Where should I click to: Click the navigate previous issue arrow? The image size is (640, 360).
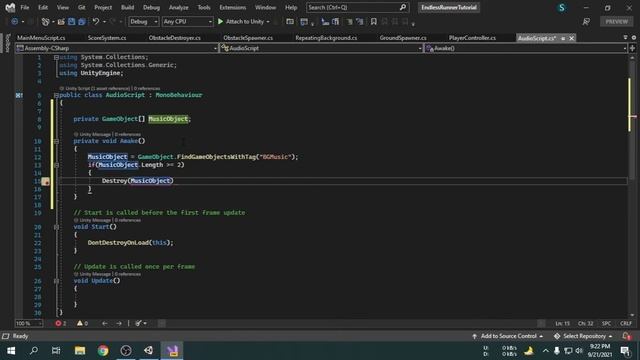[105, 323]
